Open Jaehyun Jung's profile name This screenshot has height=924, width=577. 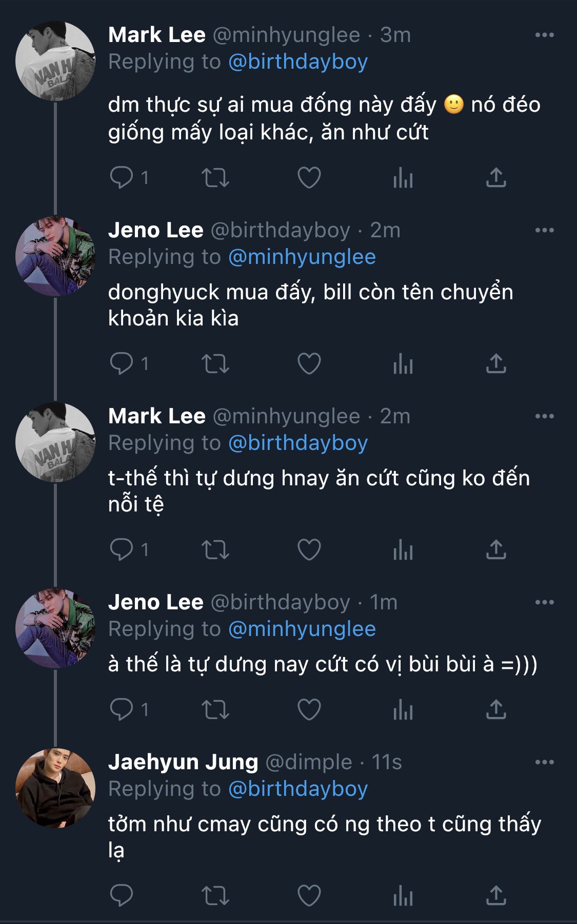coord(183,762)
